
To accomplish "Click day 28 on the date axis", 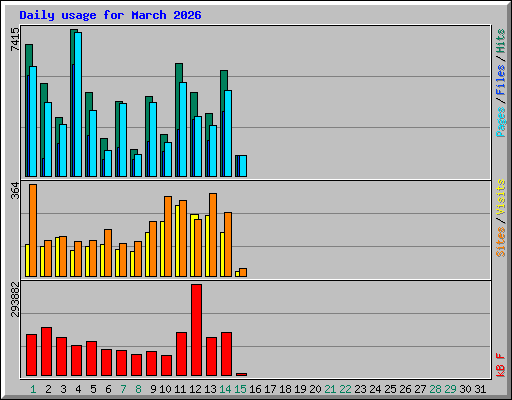I will coord(435,389).
